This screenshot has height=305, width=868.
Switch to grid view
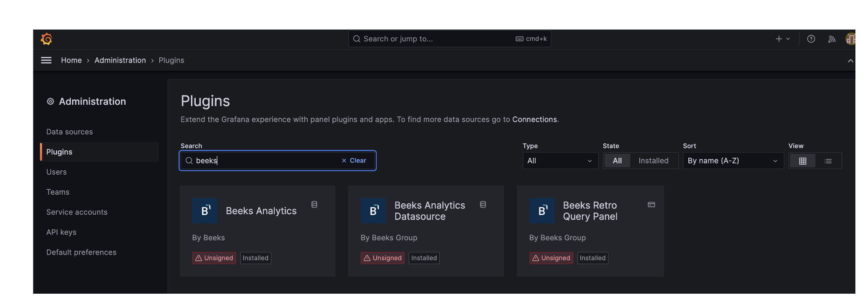[802, 161]
